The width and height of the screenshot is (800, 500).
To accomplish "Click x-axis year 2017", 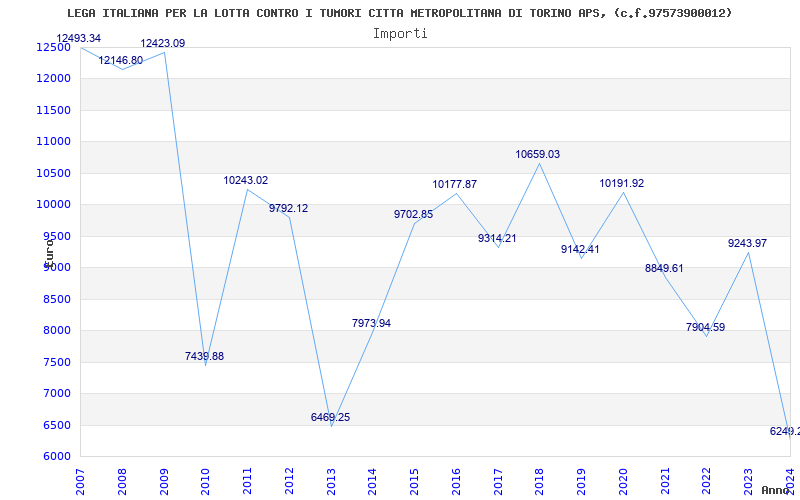I will click(498, 482).
